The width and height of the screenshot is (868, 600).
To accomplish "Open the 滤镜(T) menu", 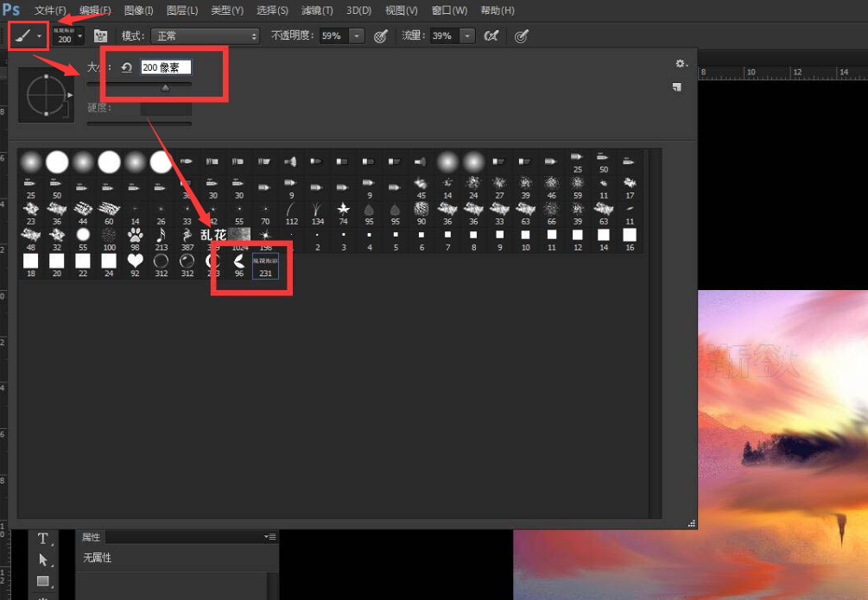I will (x=317, y=10).
